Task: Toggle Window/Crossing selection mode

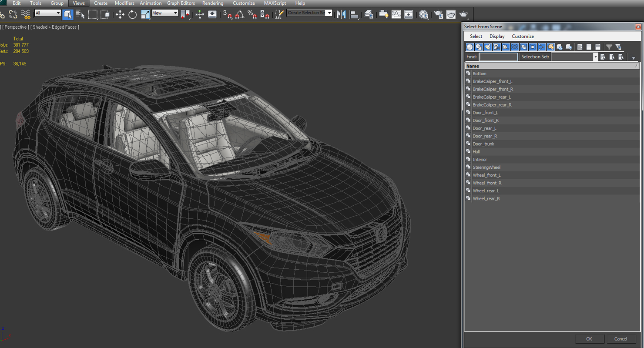Action: tap(105, 14)
